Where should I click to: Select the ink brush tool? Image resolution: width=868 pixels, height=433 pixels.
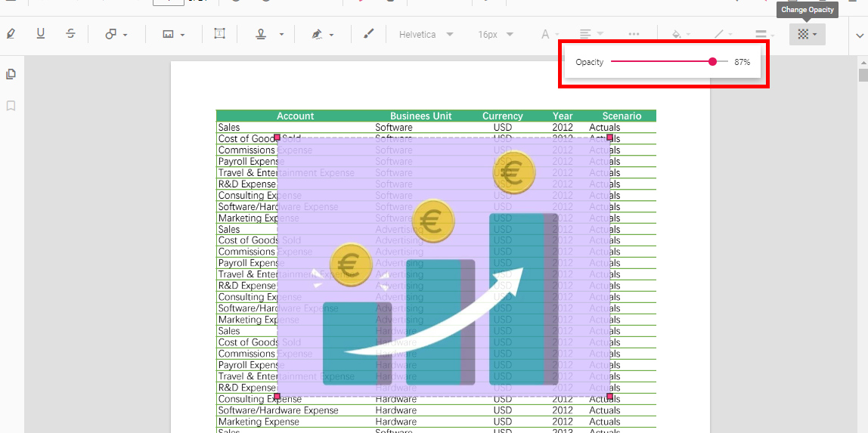[369, 34]
